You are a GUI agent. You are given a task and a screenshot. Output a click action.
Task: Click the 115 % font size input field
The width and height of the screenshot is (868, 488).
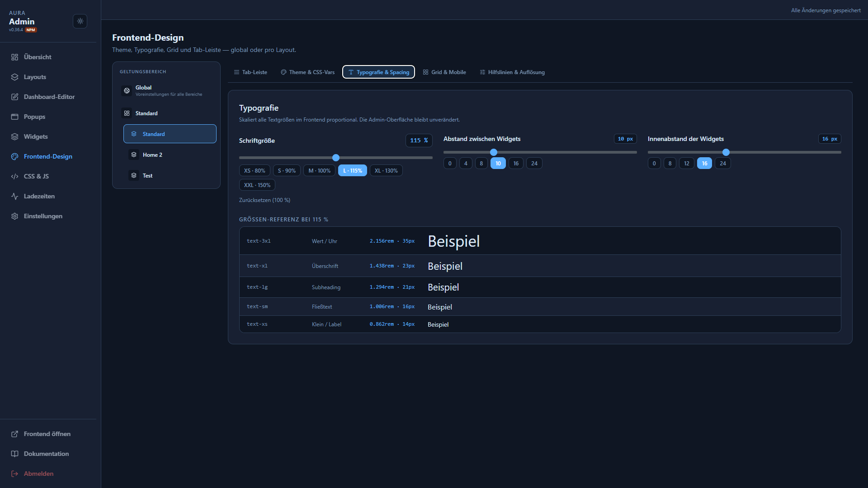pos(419,141)
